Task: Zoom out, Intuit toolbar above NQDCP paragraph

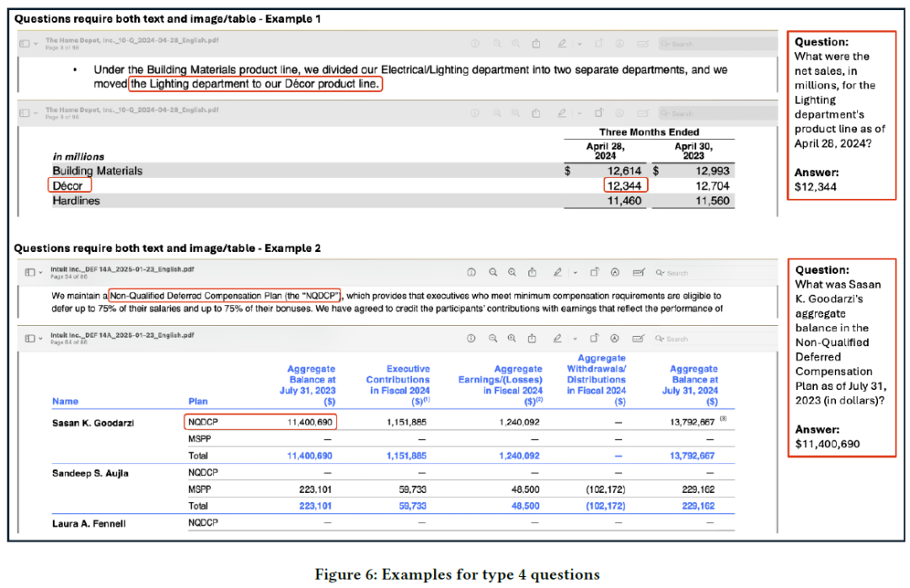Action: click(x=493, y=272)
